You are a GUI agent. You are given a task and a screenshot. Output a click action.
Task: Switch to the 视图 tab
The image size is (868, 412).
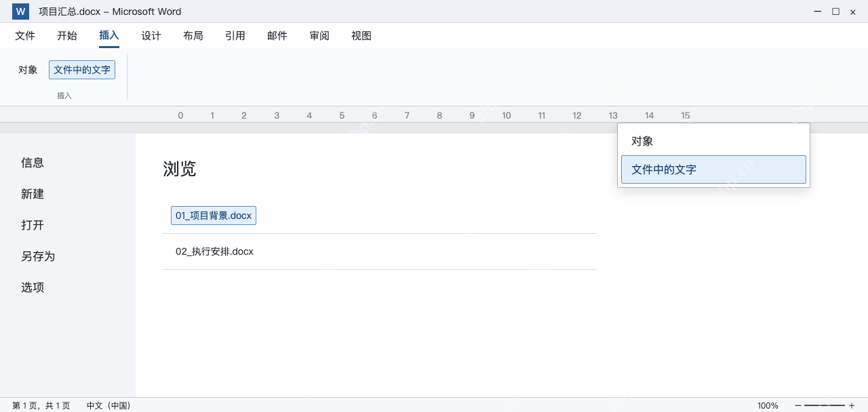click(361, 36)
